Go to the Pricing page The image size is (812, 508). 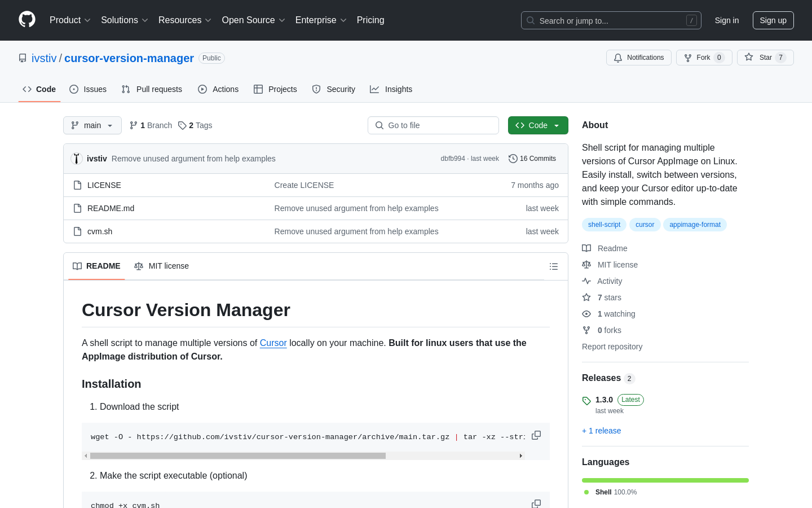pos(370,20)
